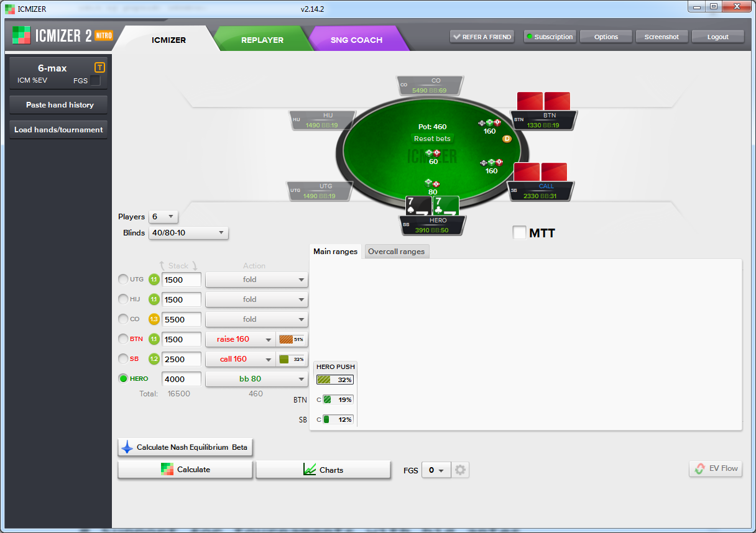Open the BTN raise 160 action dropdown
The width and height of the screenshot is (756, 533).
coord(241,339)
